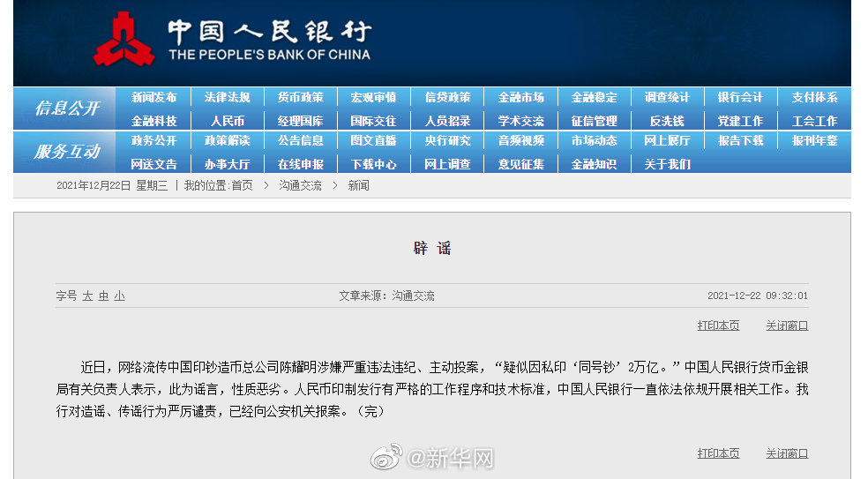This screenshot has width=868, height=479.
Task: Open 工会工作 navigation item
Action: 814,121
